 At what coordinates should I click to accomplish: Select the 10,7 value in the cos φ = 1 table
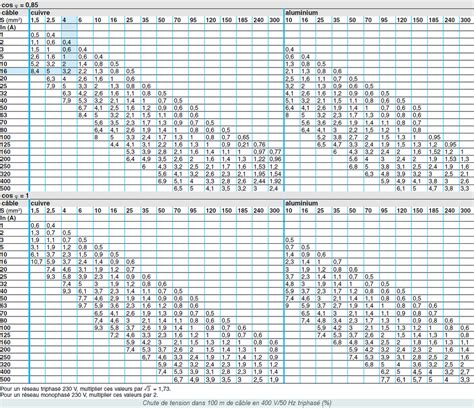point(37,262)
